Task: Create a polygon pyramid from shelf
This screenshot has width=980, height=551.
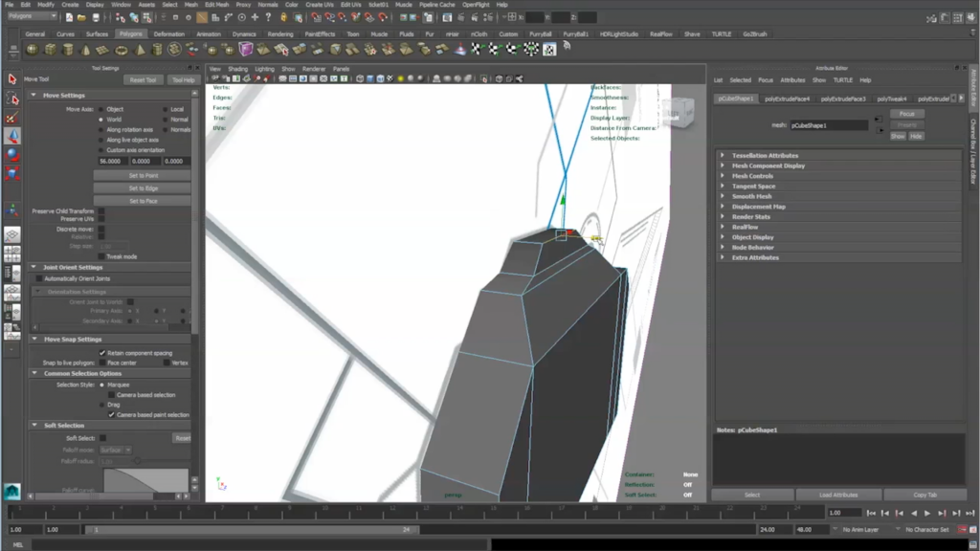Action: pos(140,50)
